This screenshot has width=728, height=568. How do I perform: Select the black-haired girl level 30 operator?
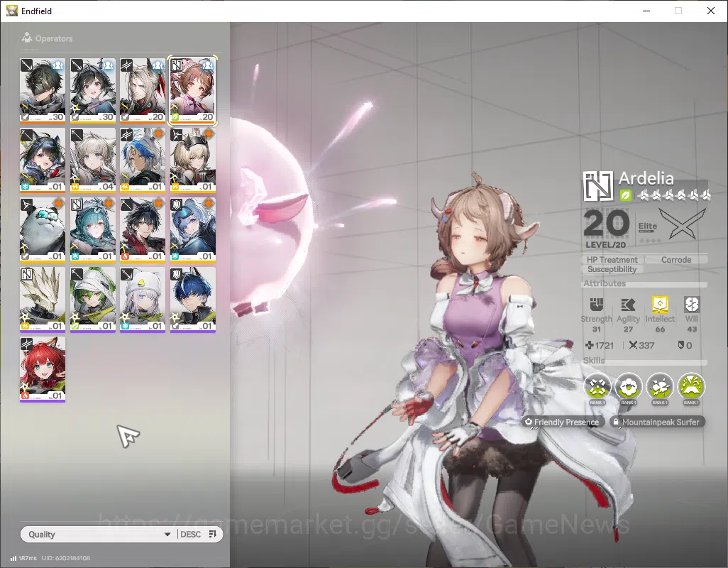92,90
